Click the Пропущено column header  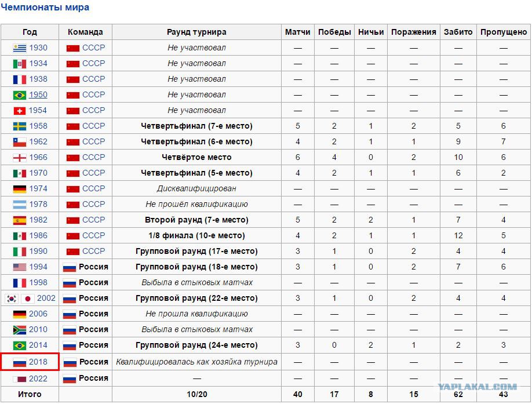pyautogui.click(x=504, y=32)
